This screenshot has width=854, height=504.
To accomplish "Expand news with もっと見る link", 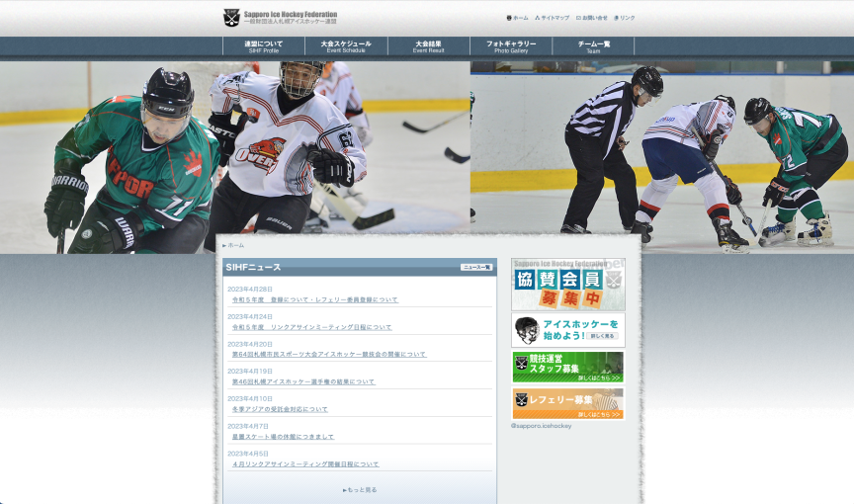I will (360, 489).
